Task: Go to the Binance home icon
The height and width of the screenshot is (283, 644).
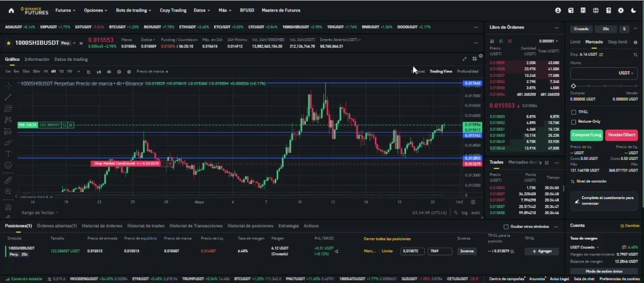Action: point(11,10)
